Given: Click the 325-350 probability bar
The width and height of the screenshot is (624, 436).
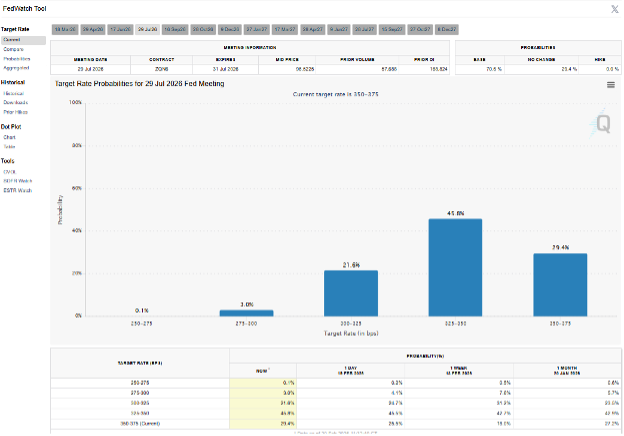Looking at the screenshot, I should click(455, 267).
